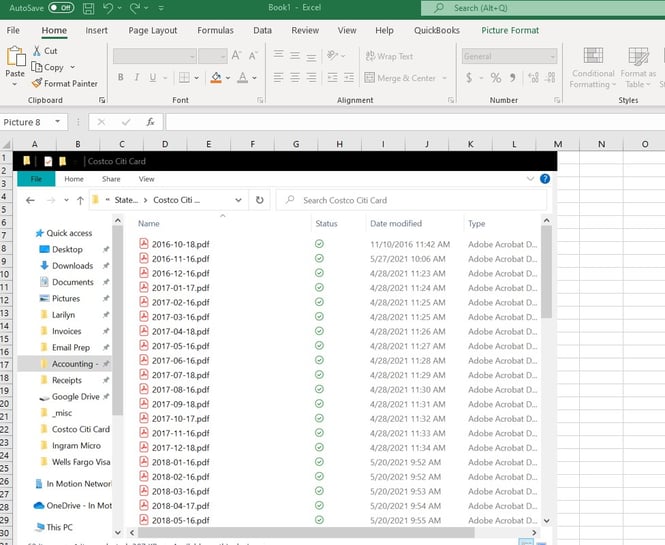Switch to the Insert ribbon tab
This screenshot has width=665, height=545.
[96, 31]
